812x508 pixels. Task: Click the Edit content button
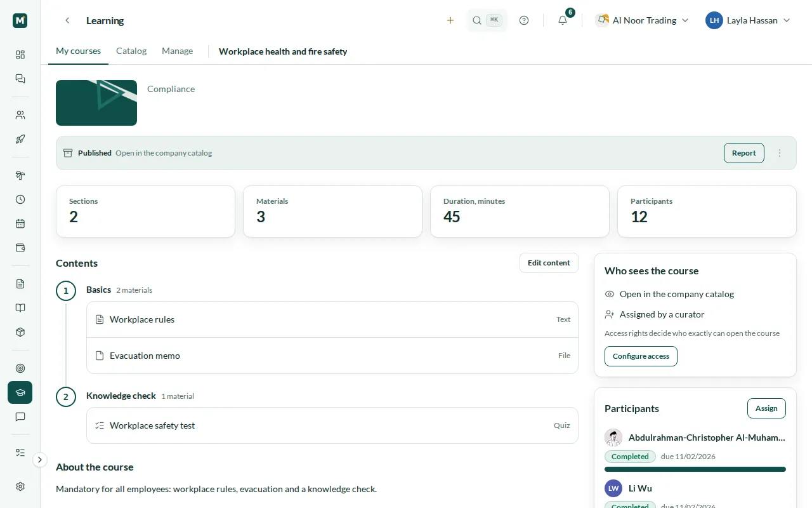click(549, 263)
